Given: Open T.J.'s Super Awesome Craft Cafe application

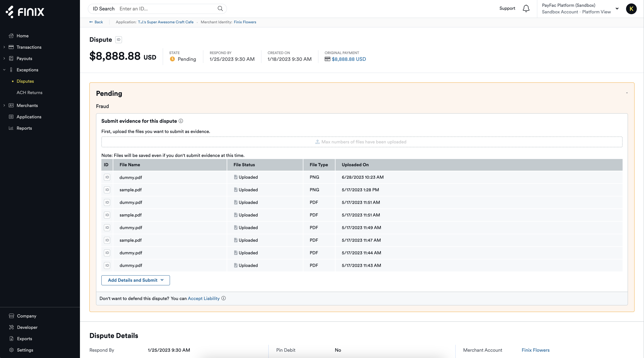Looking at the screenshot, I should pos(166,22).
